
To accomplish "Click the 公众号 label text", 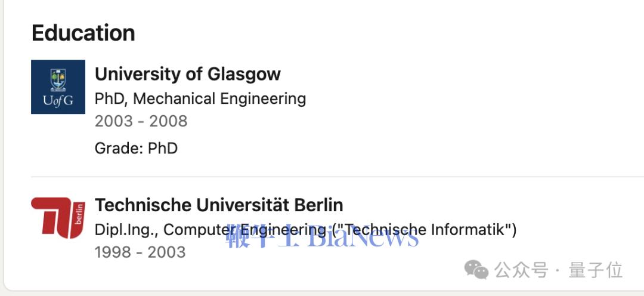I will click(521, 270).
